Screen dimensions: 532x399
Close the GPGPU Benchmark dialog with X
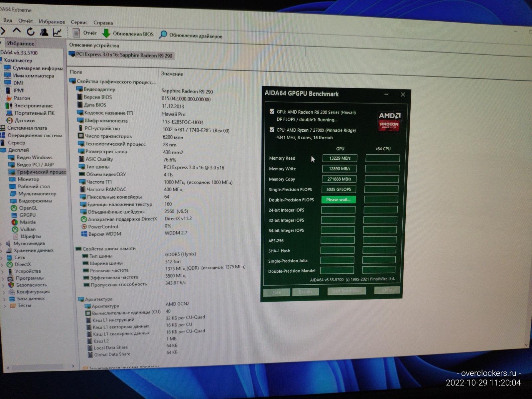(x=403, y=94)
